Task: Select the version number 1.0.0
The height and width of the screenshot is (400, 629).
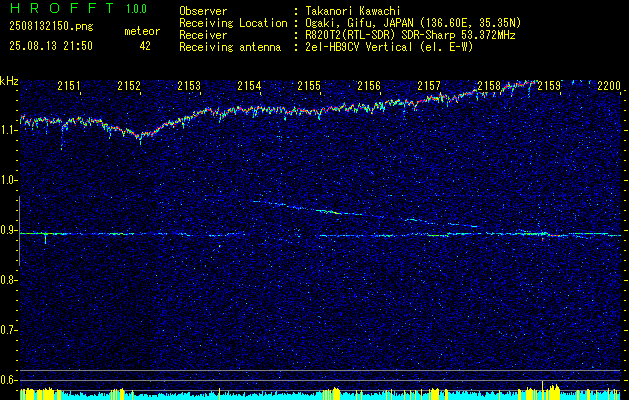Action: tap(136, 9)
